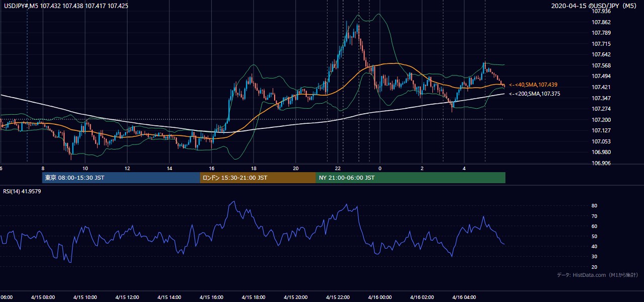Click price axis label 107.347
Viewport: 644px width, 302px height.
pyautogui.click(x=601, y=98)
